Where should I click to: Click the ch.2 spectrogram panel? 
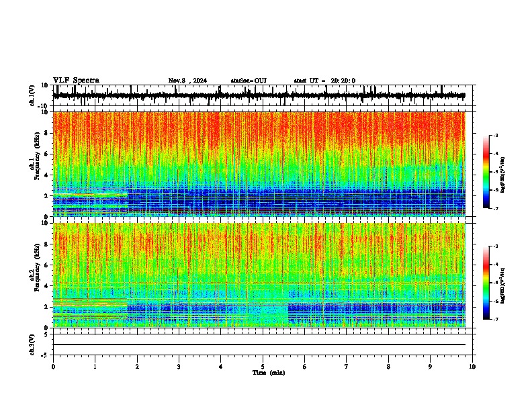pyautogui.click(x=259, y=275)
